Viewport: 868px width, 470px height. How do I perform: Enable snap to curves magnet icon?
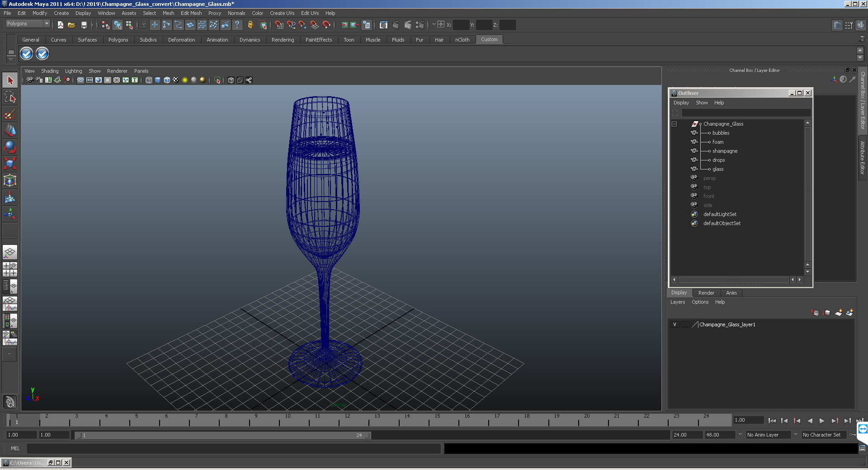tap(291, 25)
